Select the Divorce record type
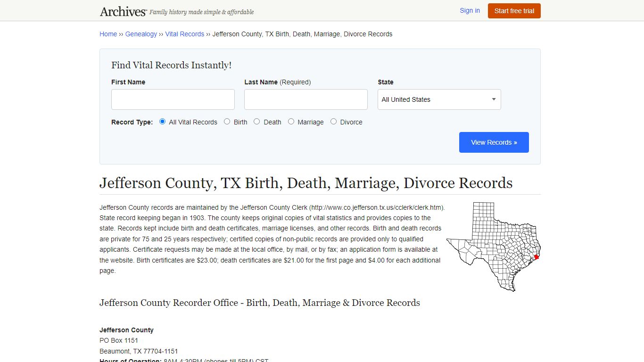644x362 pixels. pyautogui.click(x=333, y=121)
